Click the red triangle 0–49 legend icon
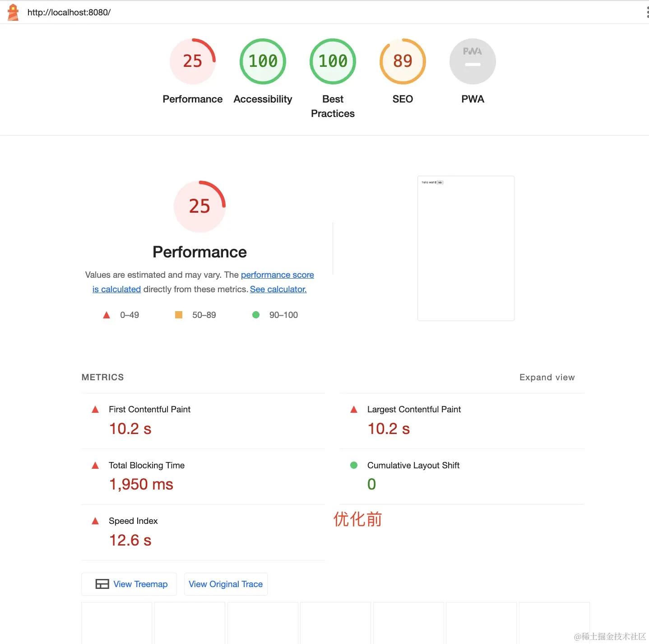This screenshot has width=649, height=644. (107, 315)
